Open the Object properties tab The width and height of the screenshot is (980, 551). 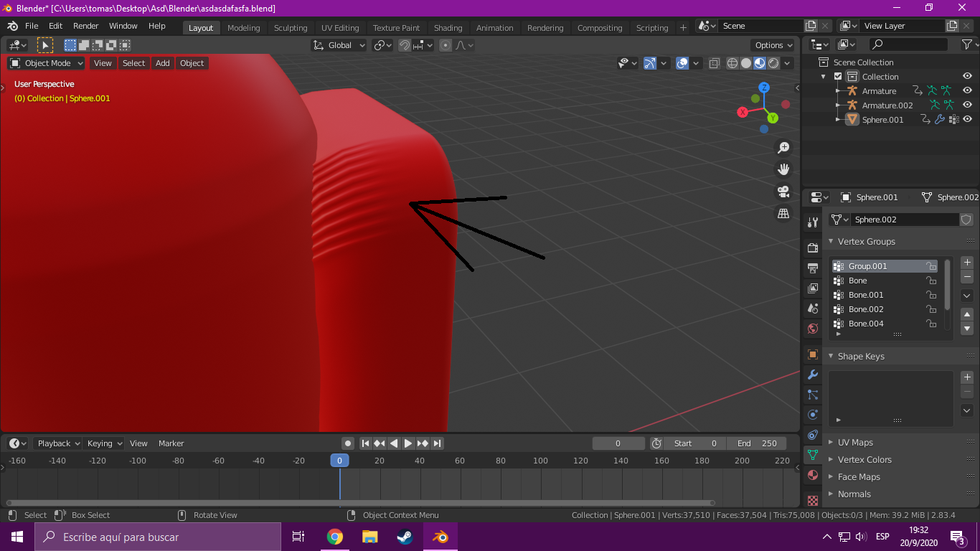813,354
